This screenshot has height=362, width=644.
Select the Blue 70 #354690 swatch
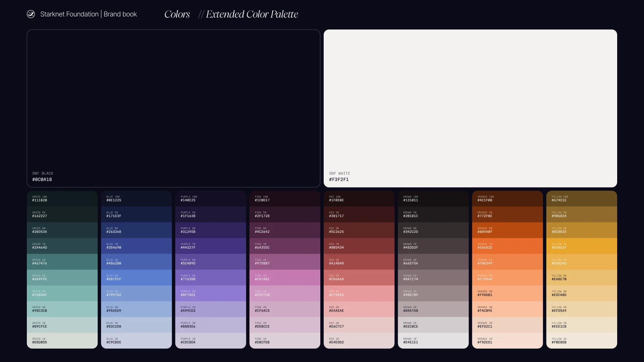click(x=136, y=246)
